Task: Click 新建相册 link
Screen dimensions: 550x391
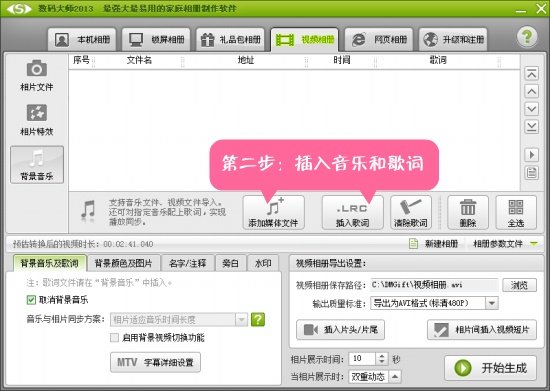Action: pyautogui.click(x=434, y=244)
